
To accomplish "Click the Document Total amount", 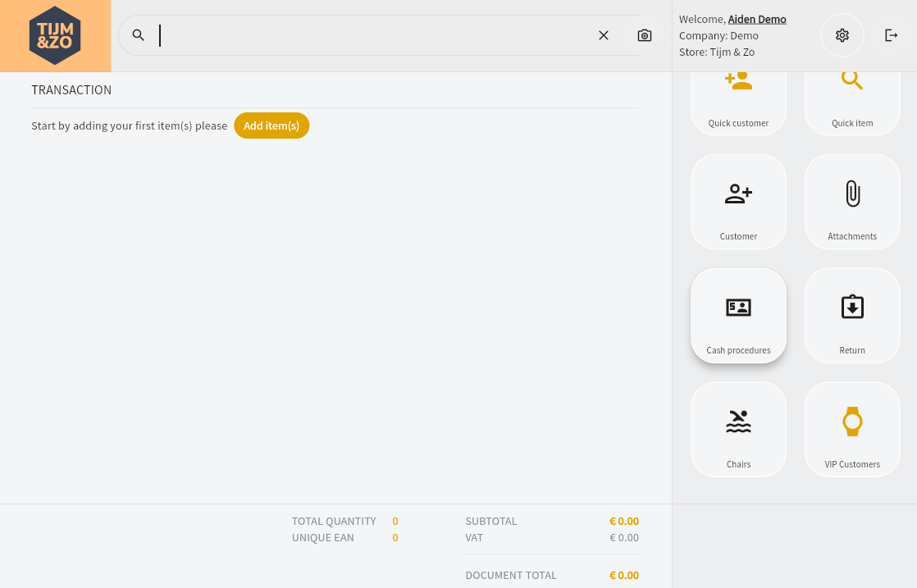I will [x=623, y=576].
